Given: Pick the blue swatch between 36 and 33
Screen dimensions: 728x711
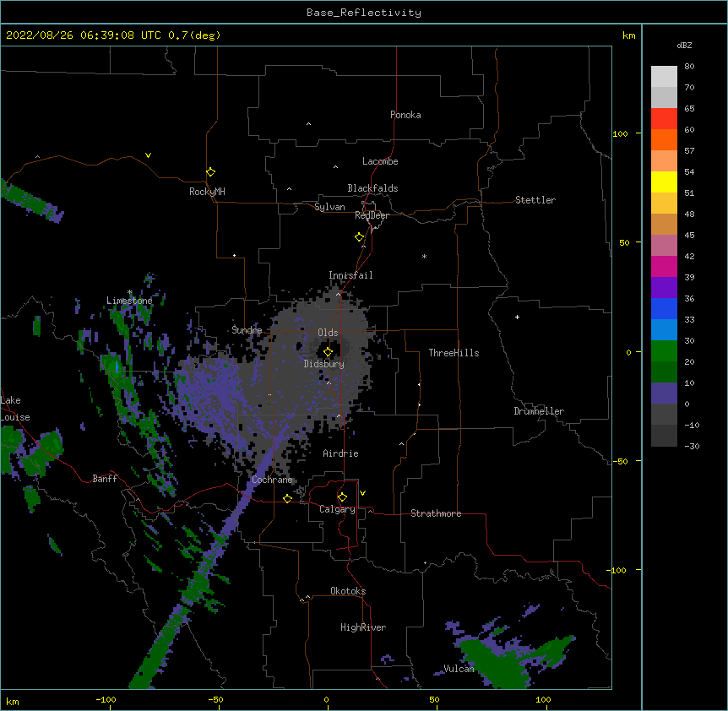Looking at the screenshot, I should tap(664, 308).
